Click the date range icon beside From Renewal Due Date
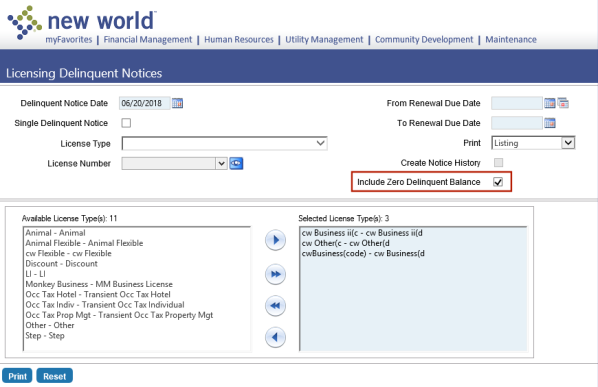 (563, 103)
